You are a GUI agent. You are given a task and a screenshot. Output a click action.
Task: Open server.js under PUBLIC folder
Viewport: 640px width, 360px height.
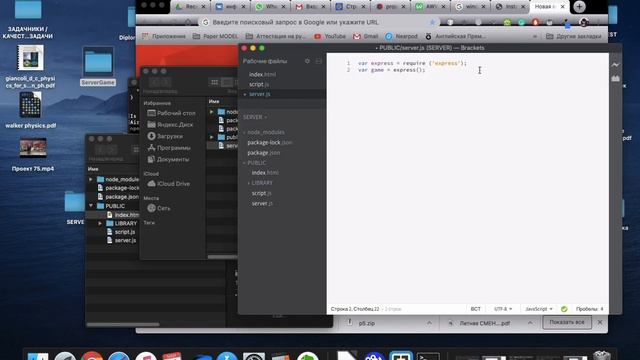tap(262, 203)
